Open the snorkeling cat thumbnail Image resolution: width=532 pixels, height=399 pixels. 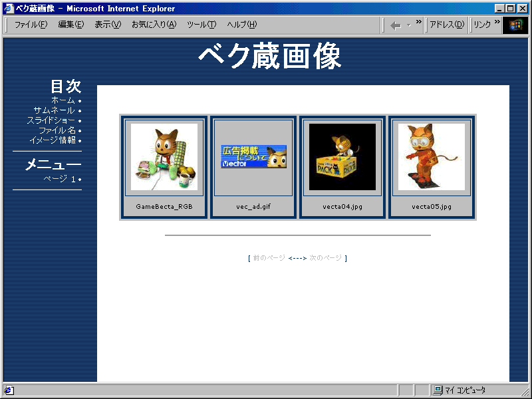[x=432, y=157]
